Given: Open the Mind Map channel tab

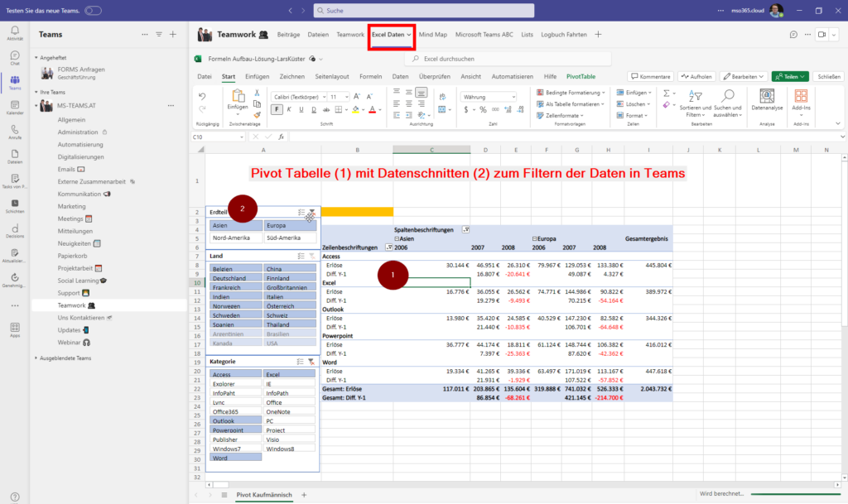Looking at the screenshot, I should [x=432, y=35].
